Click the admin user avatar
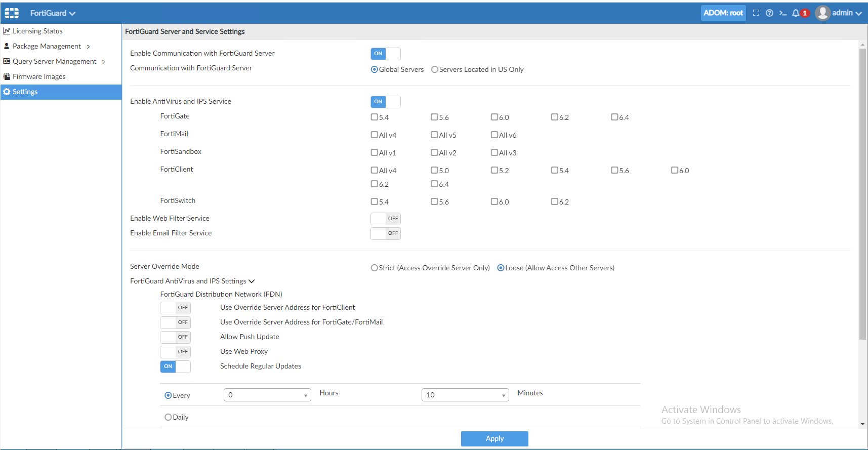868x450 pixels. pos(823,13)
